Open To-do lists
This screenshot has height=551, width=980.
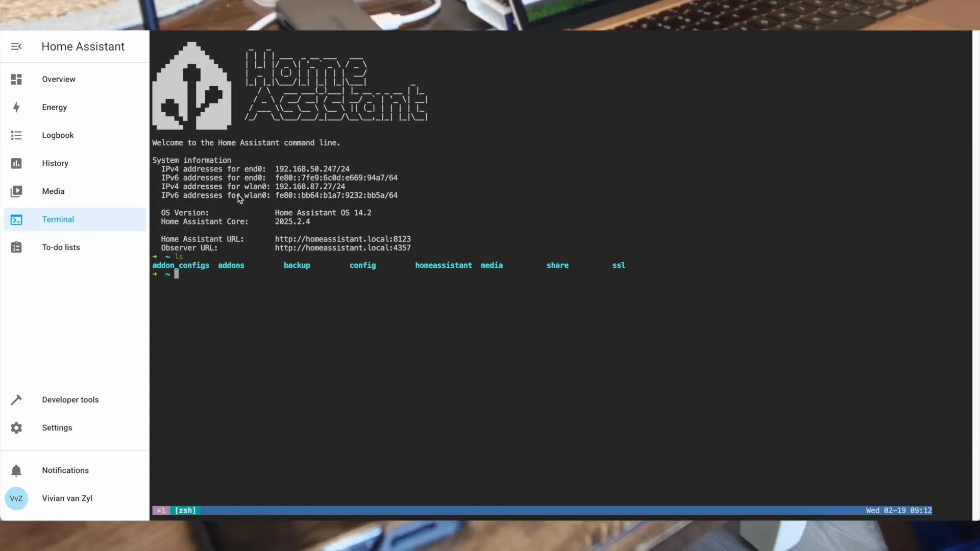pos(75,247)
